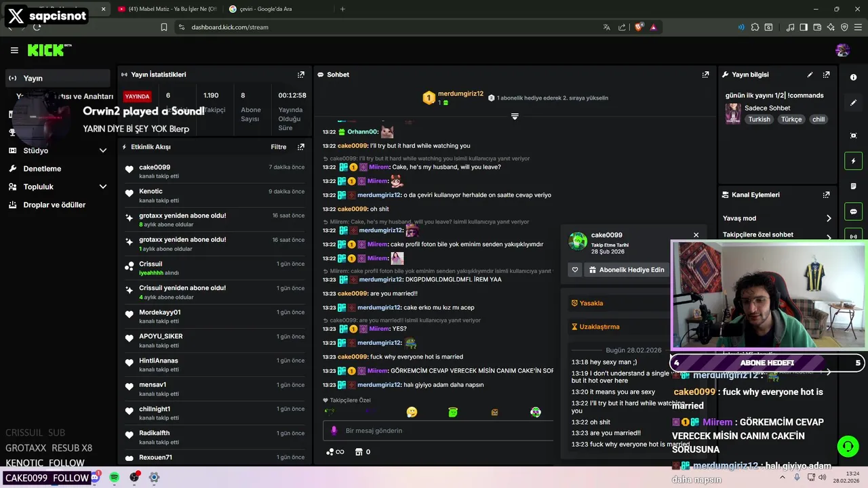Open the info icon in the right rail
Viewport: 868px width, 488px height.
point(853,77)
